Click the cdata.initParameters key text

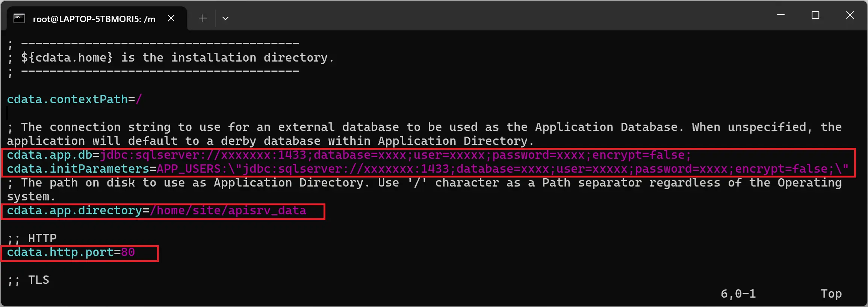click(x=78, y=169)
